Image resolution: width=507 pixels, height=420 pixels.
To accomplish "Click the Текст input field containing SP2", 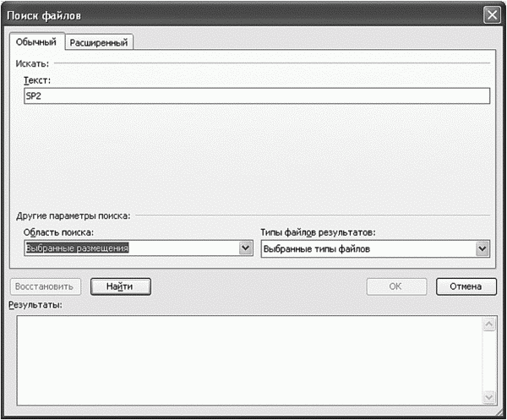I will coord(257,96).
